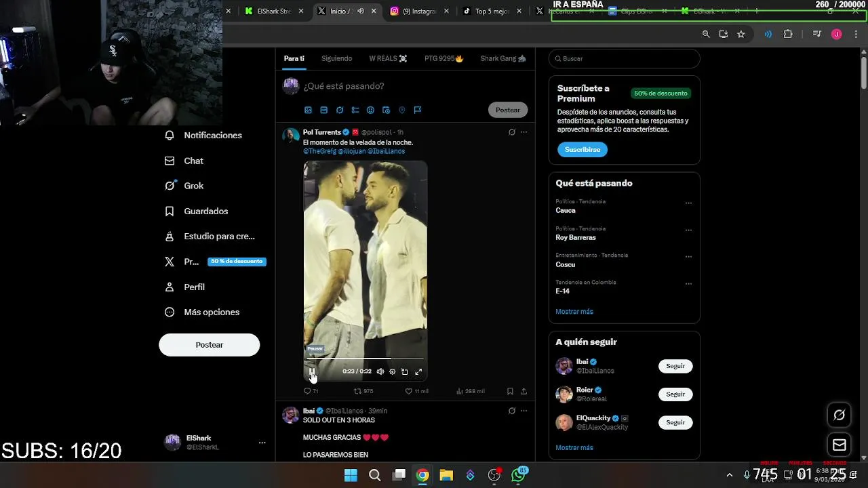This screenshot has width=868, height=488.
Task: Open options for the Cauca trend
Action: (688, 203)
